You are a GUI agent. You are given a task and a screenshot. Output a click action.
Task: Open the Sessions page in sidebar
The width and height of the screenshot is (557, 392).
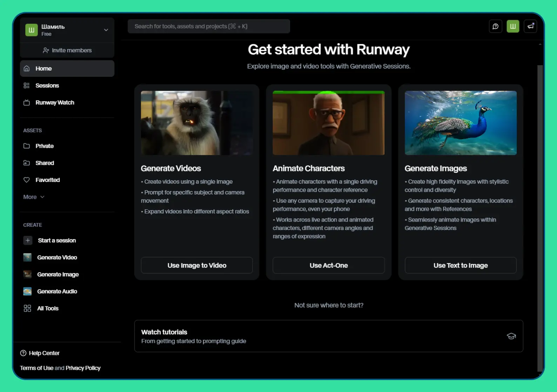[47, 86]
